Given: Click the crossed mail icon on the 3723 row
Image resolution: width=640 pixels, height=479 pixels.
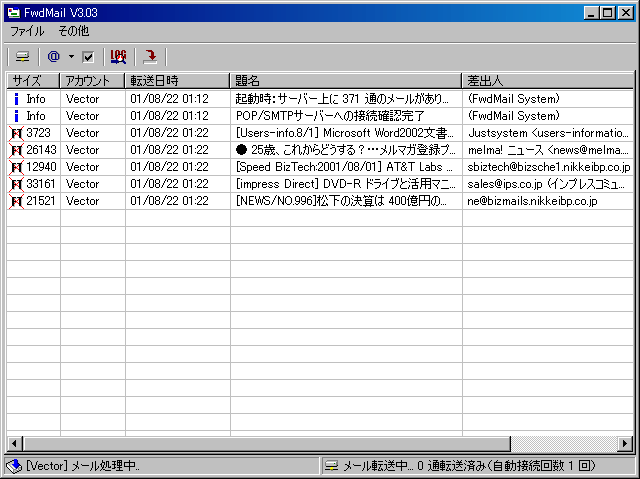Looking at the screenshot, I should tap(16, 133).
